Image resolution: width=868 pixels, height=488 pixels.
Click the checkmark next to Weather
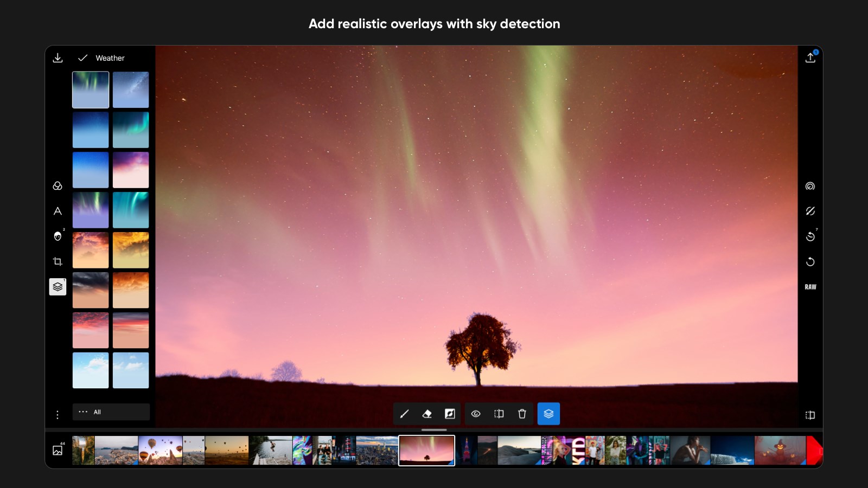(x=84, y=57)
